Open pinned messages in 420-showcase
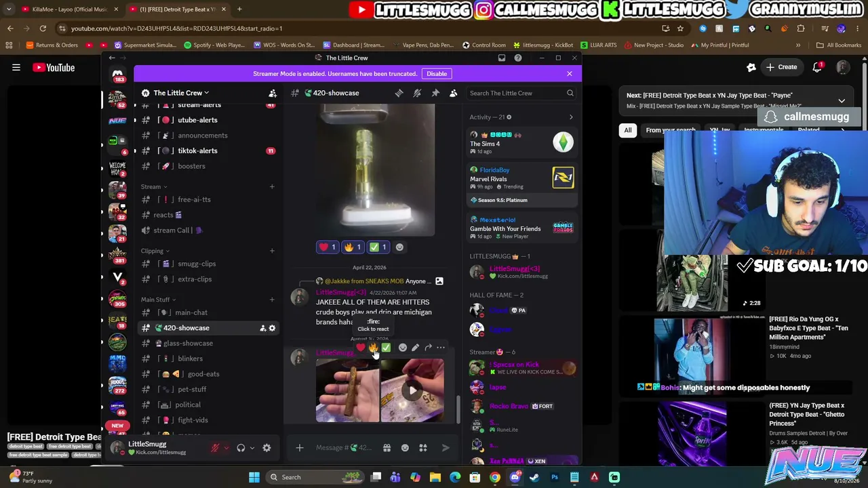The image size is (868, 488). point(435,93)
